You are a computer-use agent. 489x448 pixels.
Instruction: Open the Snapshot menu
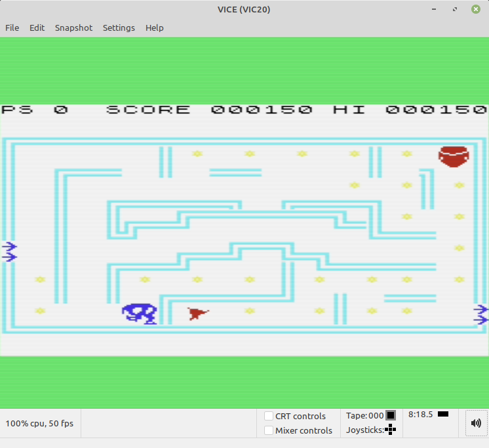pos(73,28)
